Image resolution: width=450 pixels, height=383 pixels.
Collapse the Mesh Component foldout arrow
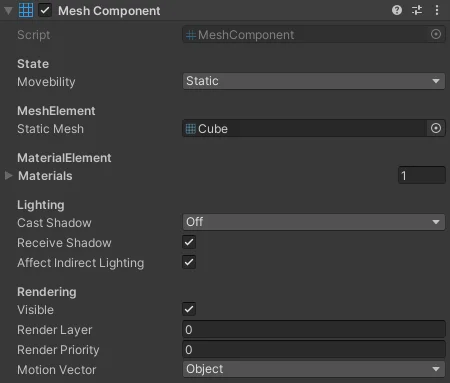8,11
